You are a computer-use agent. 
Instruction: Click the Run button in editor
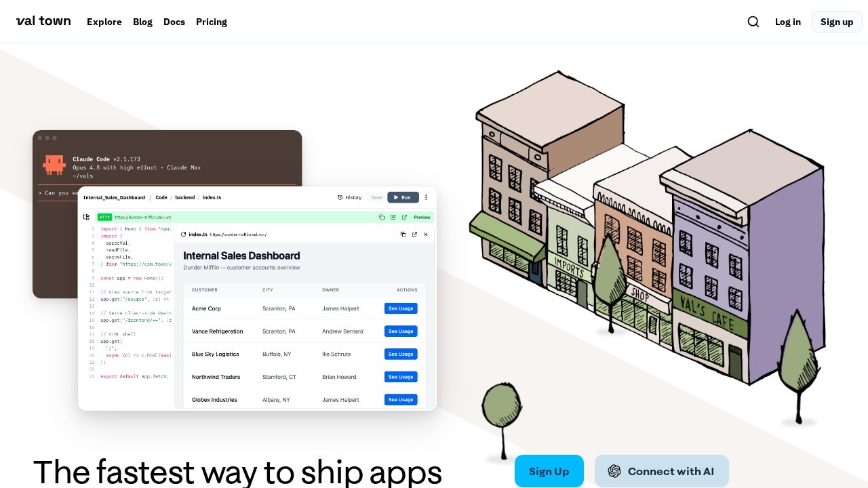(x=403, y=198)
